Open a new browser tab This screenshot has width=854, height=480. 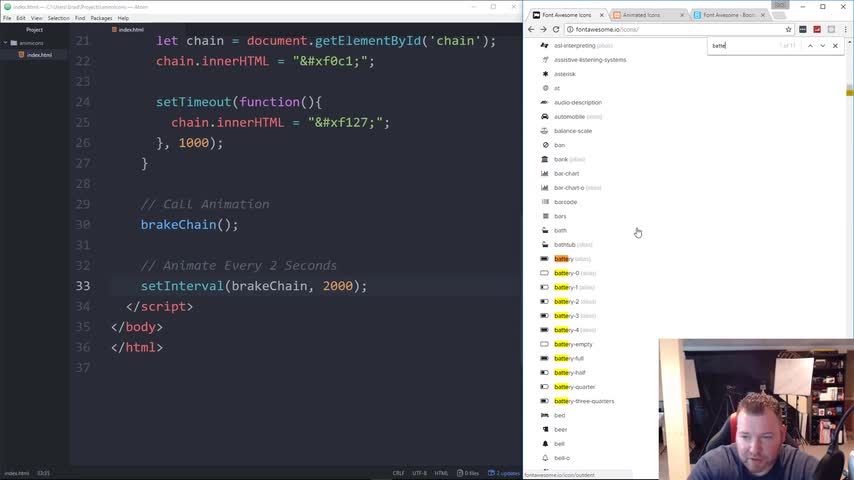779,15
